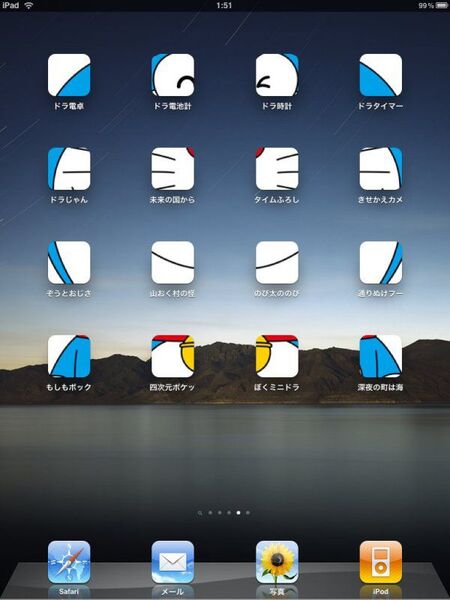Open the ぼくミニドラ app
Image resolution: width=450 pixels, height=600 pixels.
click(277, 356)
